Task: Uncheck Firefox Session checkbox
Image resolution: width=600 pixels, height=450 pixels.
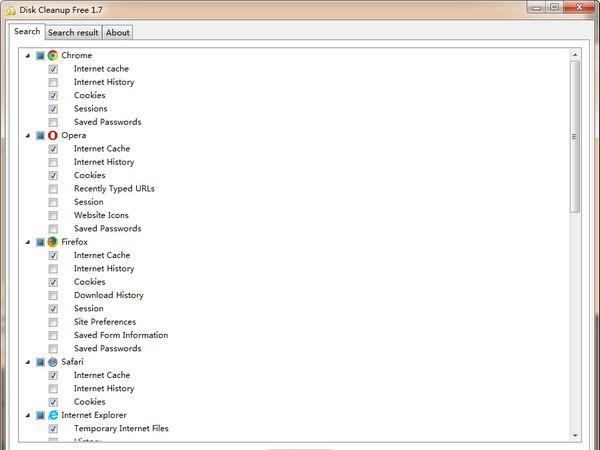Action: tap(53, 309)
